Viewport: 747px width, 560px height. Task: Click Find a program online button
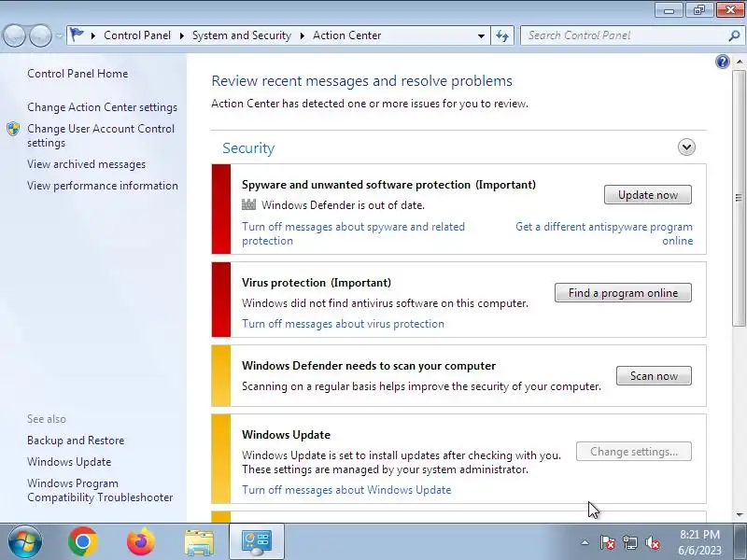coord(623,293)
